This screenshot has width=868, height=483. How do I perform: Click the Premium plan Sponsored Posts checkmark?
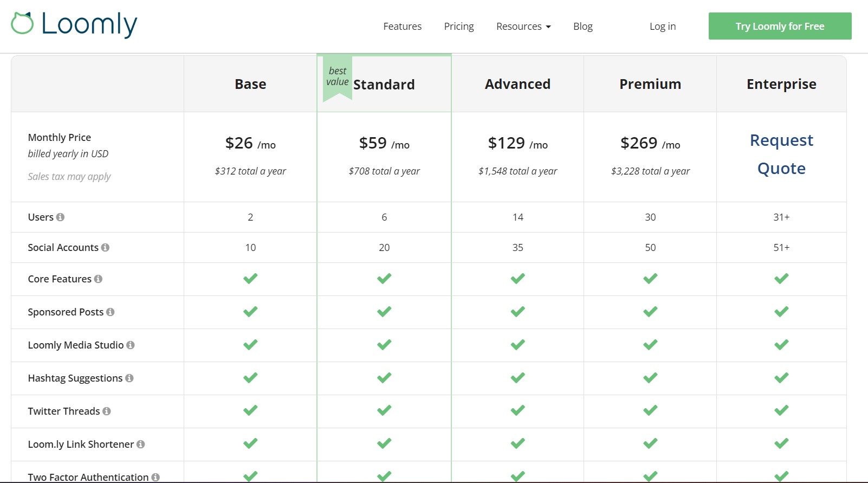(650, 312)
